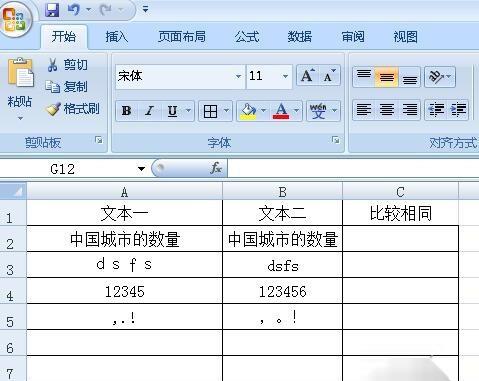Toggle italic formatting

[x=149, y=111]
